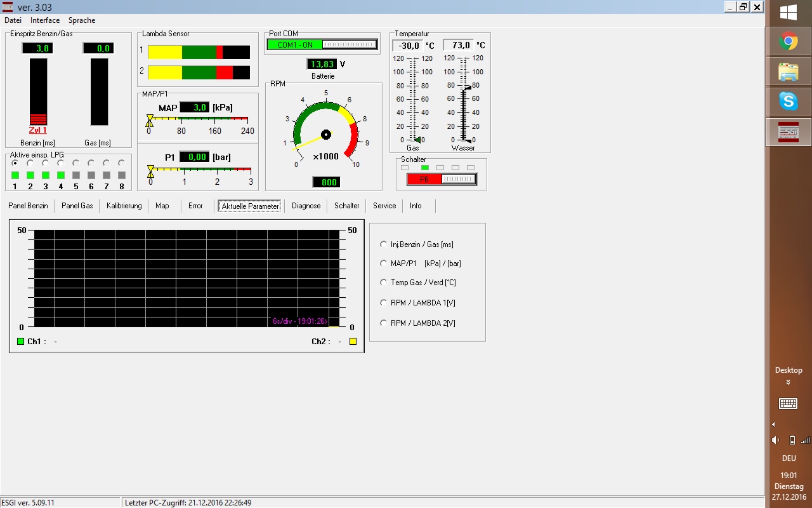The height and width of the screenshot is (508, 812).
Task: Click the water temperature value 73,0
Action: (458, 45)
